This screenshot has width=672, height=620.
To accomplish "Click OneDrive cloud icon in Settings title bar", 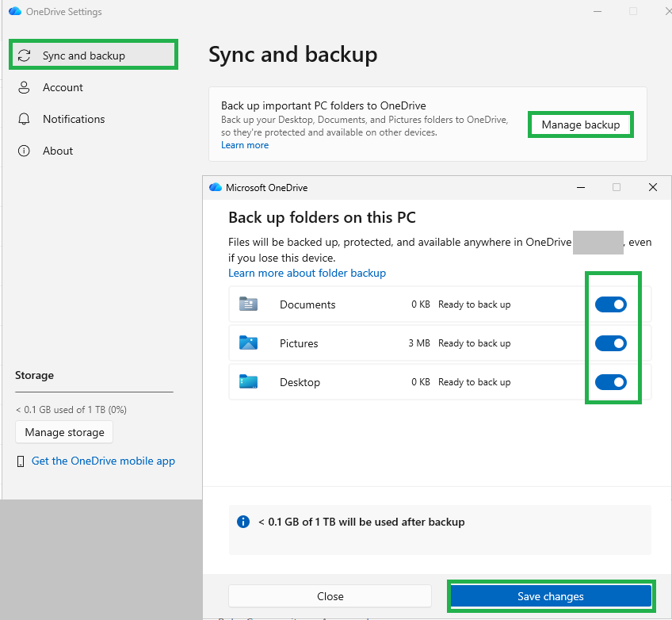I will 15,11.
